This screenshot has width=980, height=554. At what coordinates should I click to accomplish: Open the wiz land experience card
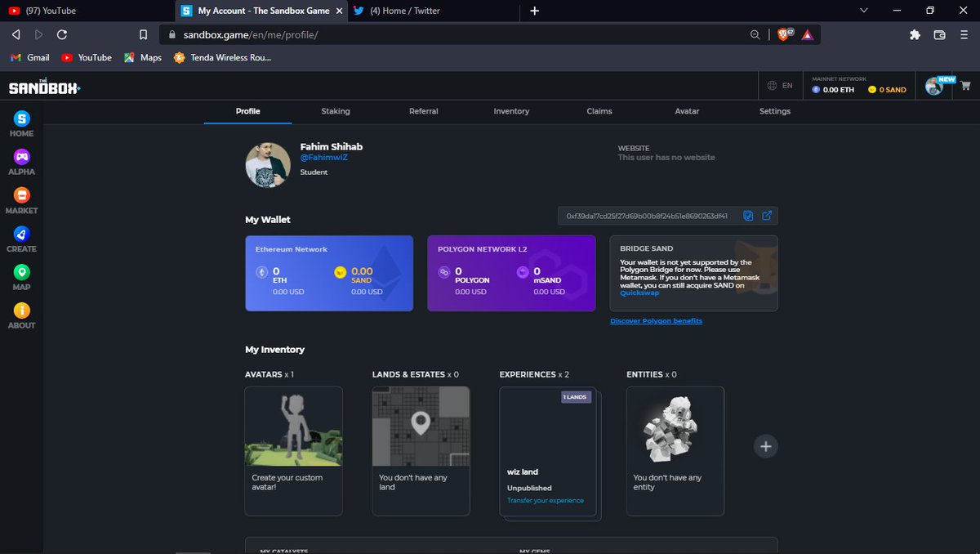click(548, 451)
